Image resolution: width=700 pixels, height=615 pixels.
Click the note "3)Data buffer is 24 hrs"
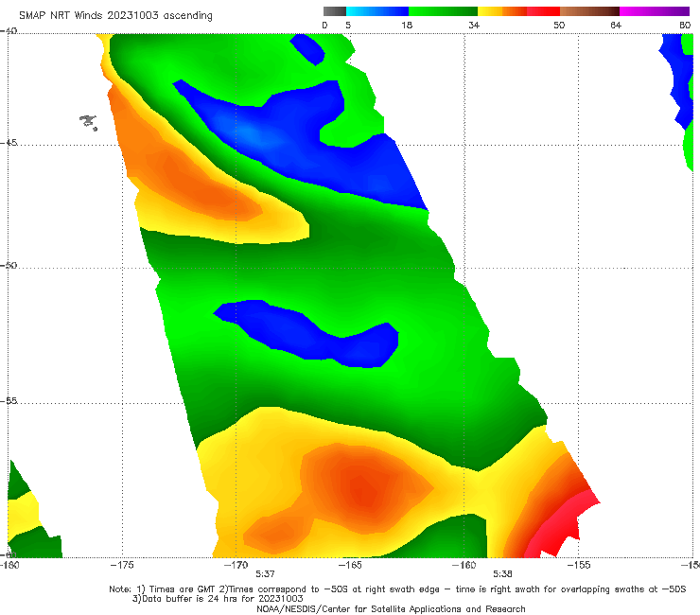(218, 599)
